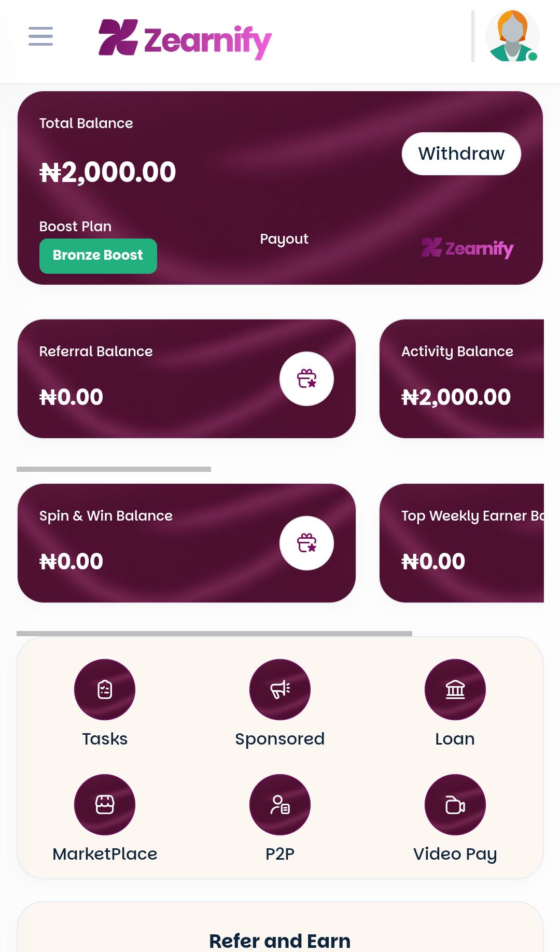
Task: Select the Bronze Boost badge
Action: pos(98,256)
